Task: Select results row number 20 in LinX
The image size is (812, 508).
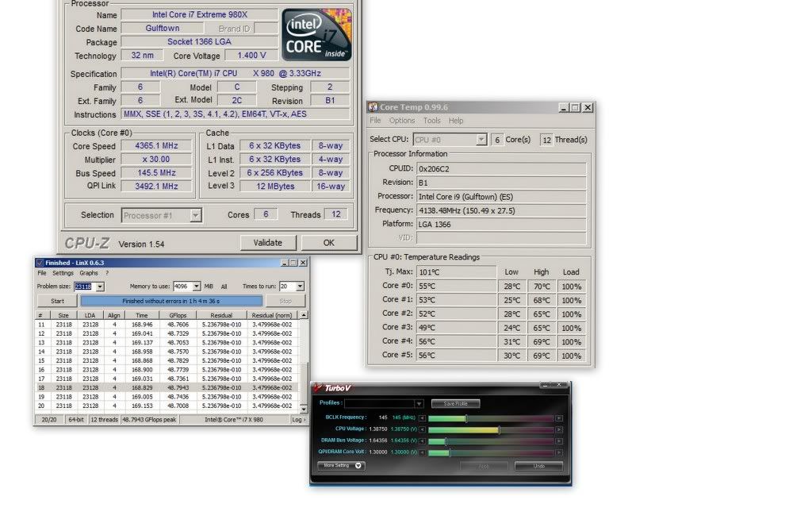Action: tap(167, 406)
